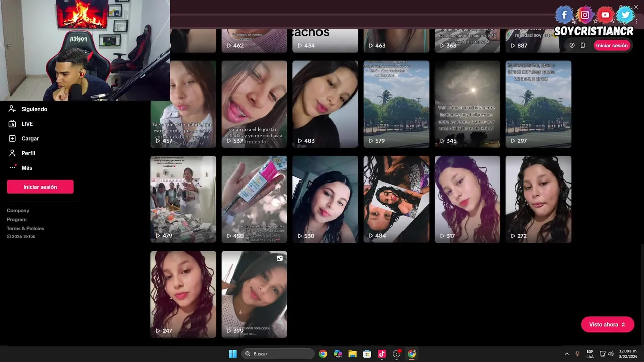The height and width of the screenshot is (362, 644).
Task: Open the browser three-dot menu
Action: coord(636,21)
